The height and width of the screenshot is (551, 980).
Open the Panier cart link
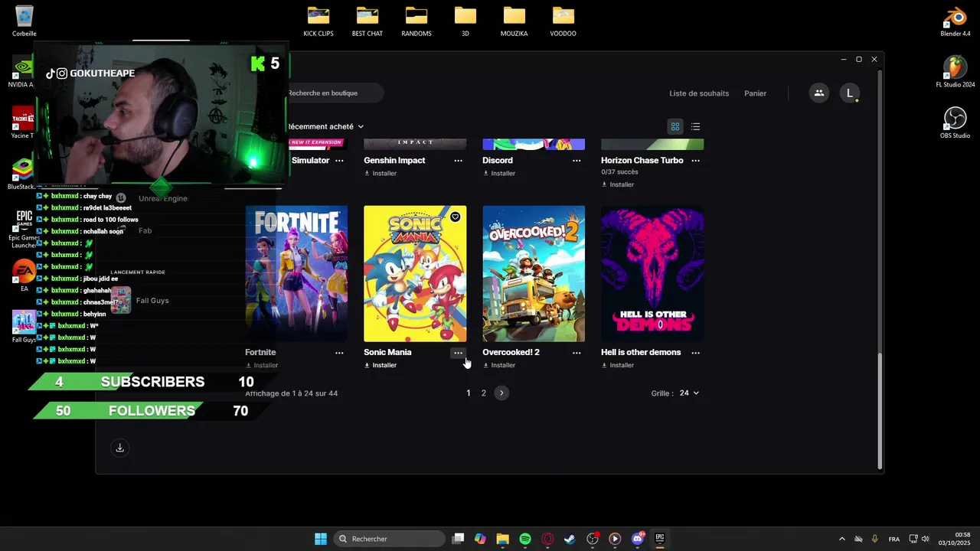(x=755, y=93)
